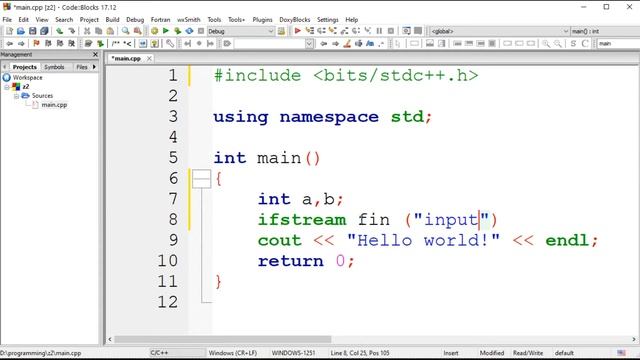The width and height of the screenshot is (640, 360).
Task: Click the Rebuild icon
Action: pos(189,31)
